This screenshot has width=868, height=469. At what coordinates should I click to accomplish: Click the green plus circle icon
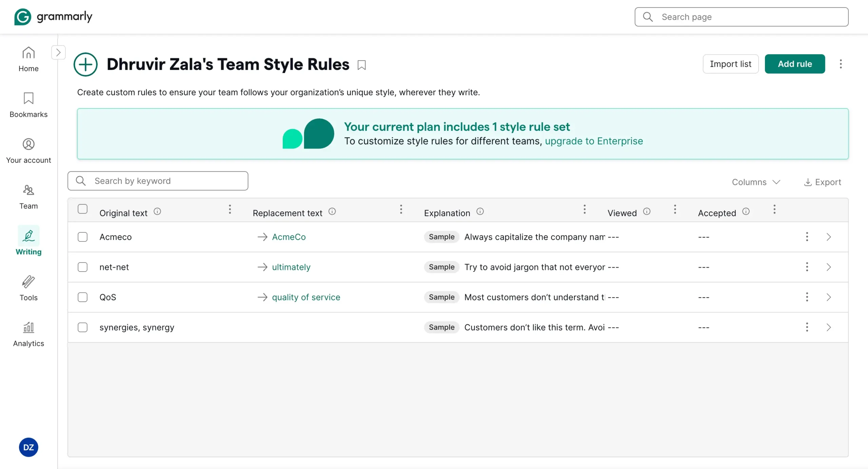pyautogui.click(x=85, y=64)
